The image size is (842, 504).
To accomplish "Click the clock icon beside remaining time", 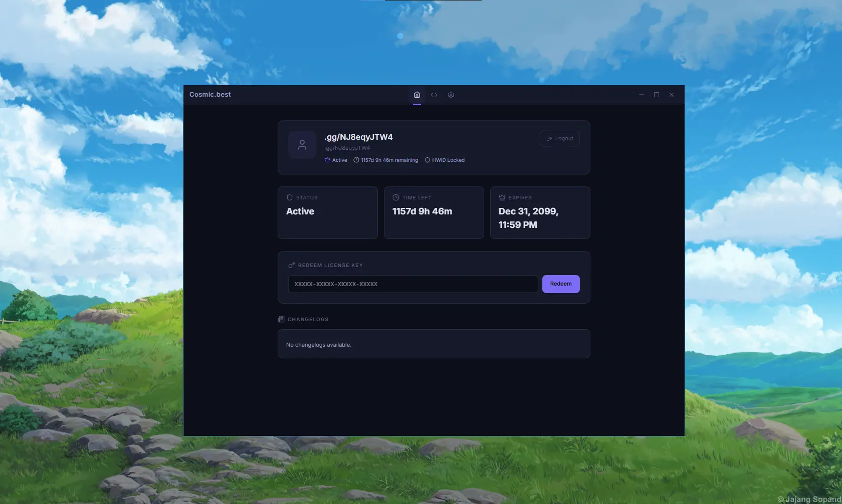I will tap(356, 160).
